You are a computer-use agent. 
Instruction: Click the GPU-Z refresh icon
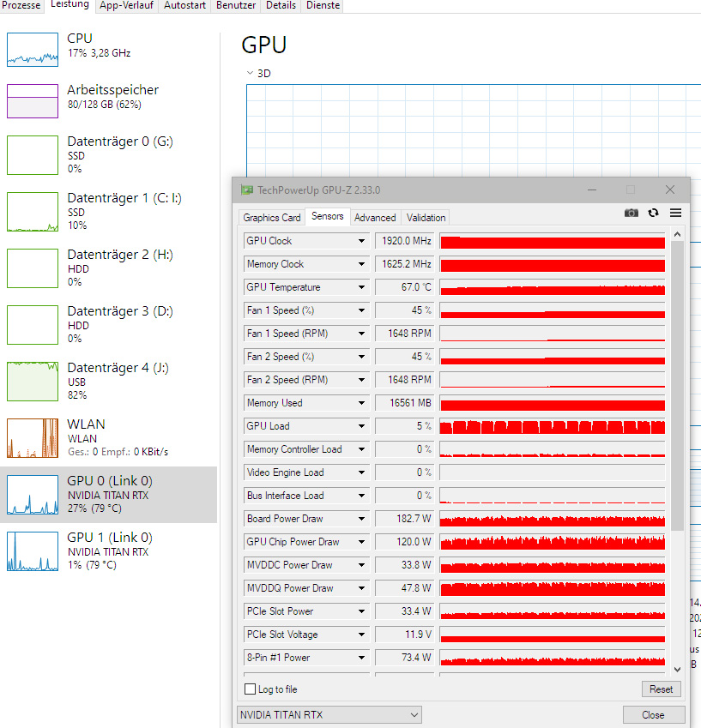pyautogui.click(x=653, y=213)
